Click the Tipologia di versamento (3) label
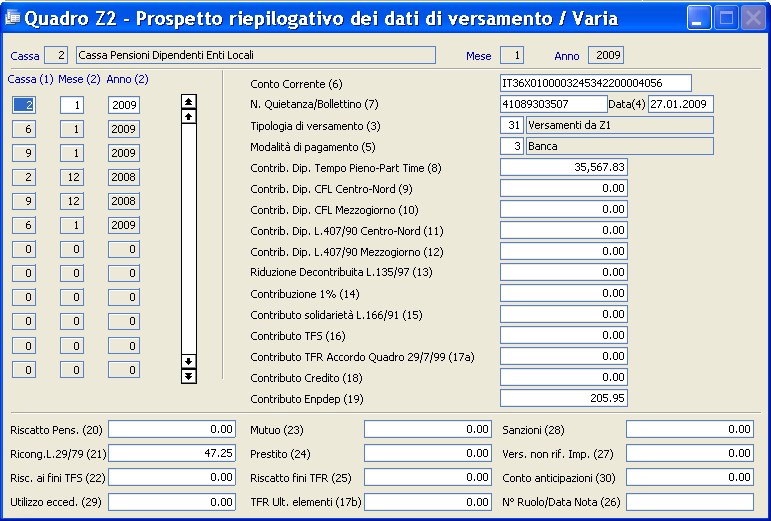Viewport: 771px width, 521px height. tap(315, 126)
